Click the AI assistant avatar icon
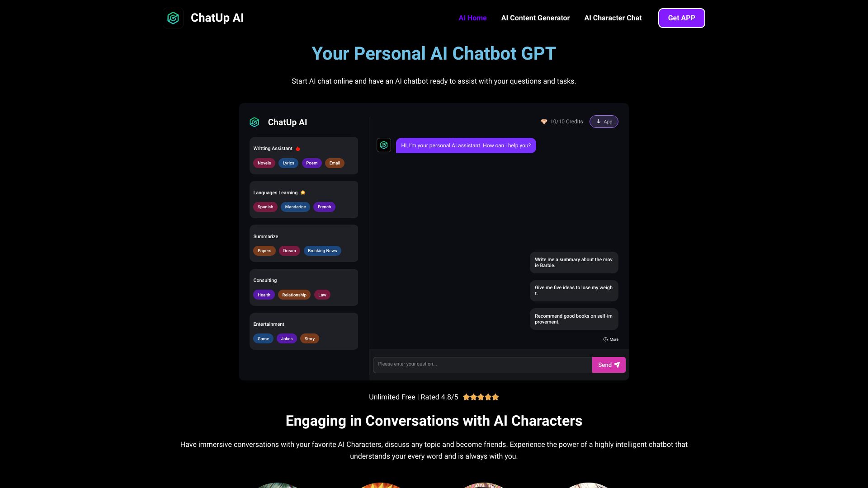This screenshot has height=488, width=868. [384, 145]
